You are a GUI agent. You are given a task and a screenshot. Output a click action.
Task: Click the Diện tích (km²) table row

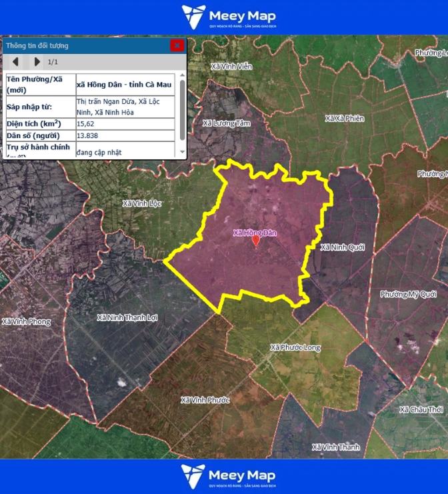pyautogui.click(x=92, y=124)
